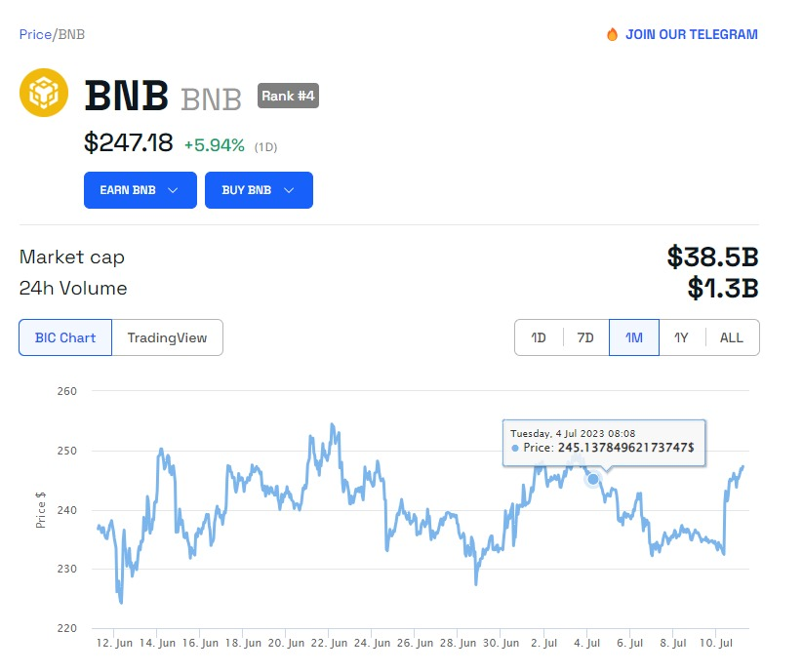Click the $38.5B market cap value
803x672 pixels.
tap(712, 257)
